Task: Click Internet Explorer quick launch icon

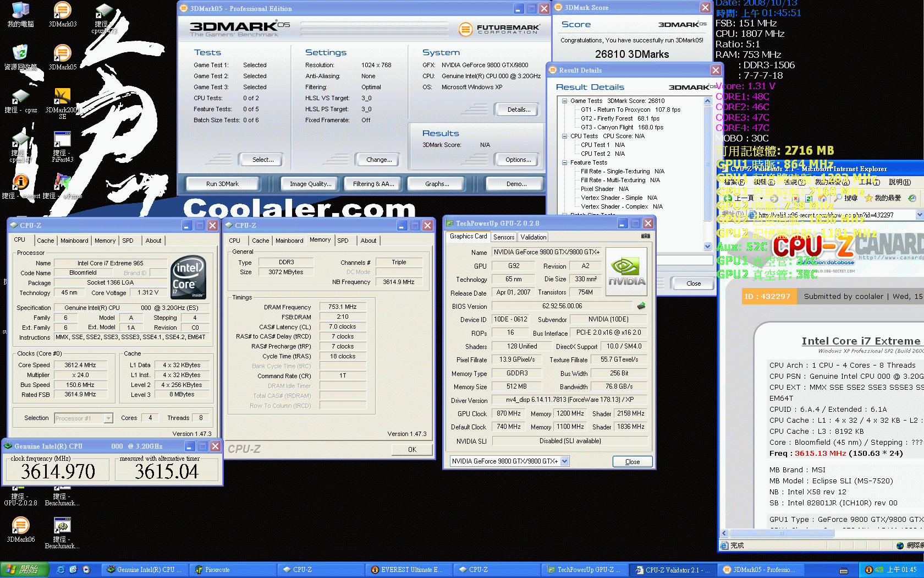Action: tap(61, 570)
